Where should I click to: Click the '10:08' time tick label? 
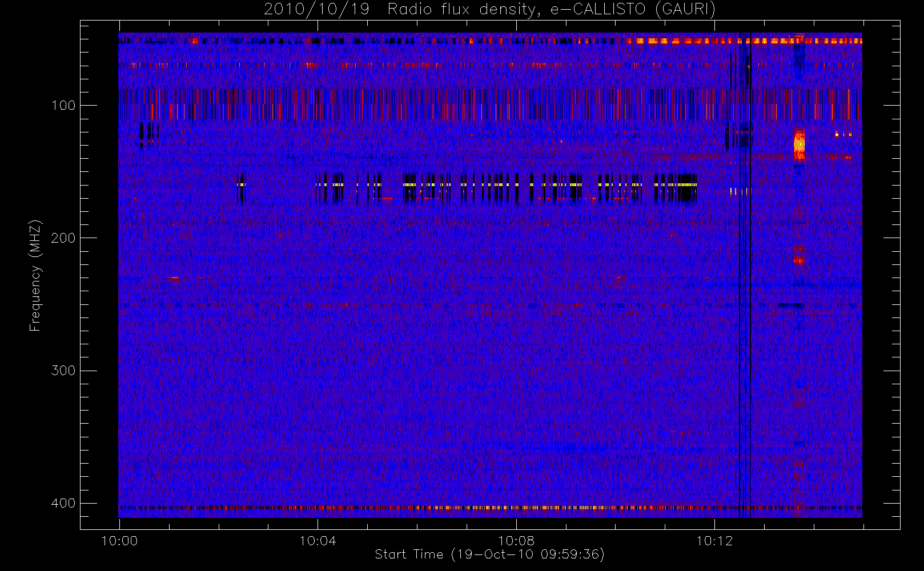[x=516, y=541]
